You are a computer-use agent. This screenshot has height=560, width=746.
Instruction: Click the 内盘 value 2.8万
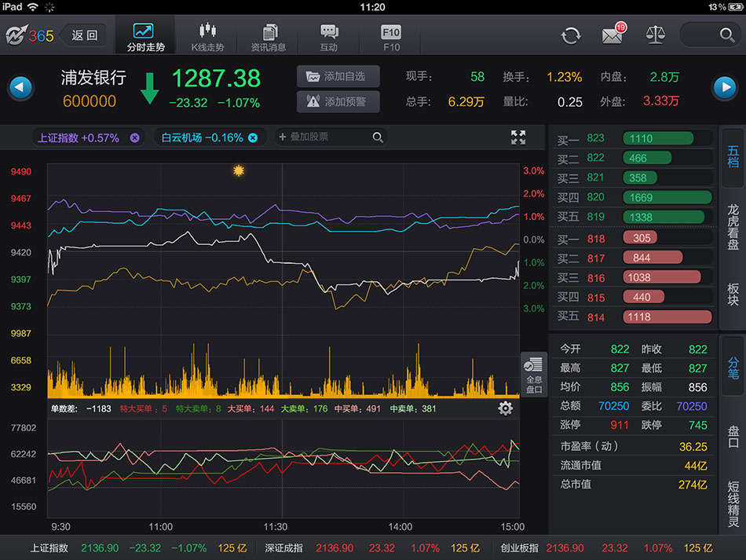click(664, 77)
